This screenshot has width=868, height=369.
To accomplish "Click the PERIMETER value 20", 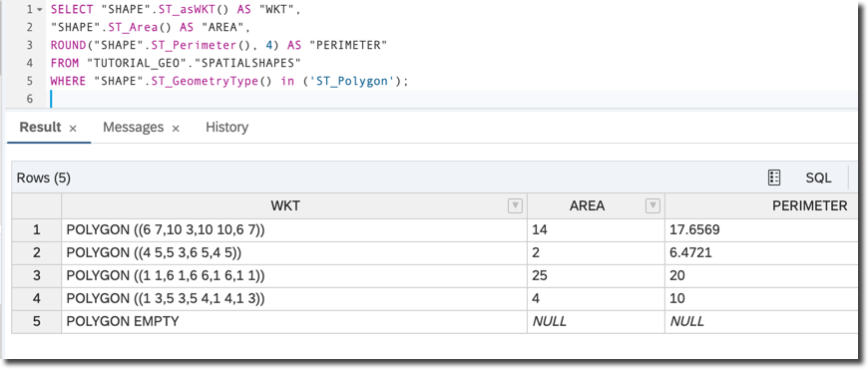I will click(761, 275).
